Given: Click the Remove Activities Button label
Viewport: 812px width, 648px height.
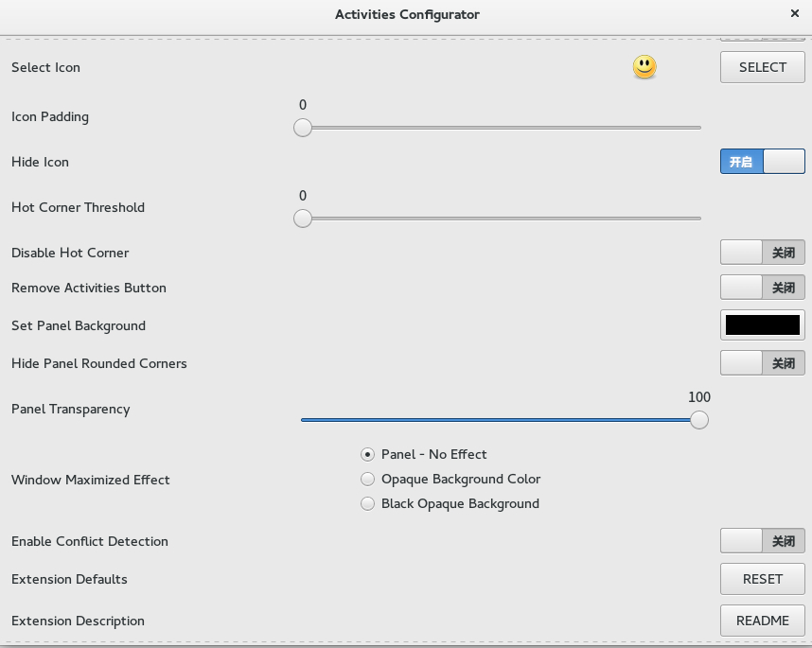Looking at the screenshot, I should click(89, 288).
